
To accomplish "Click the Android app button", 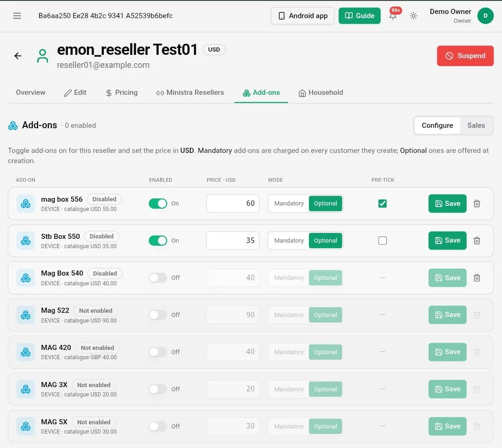I will 302,16.
